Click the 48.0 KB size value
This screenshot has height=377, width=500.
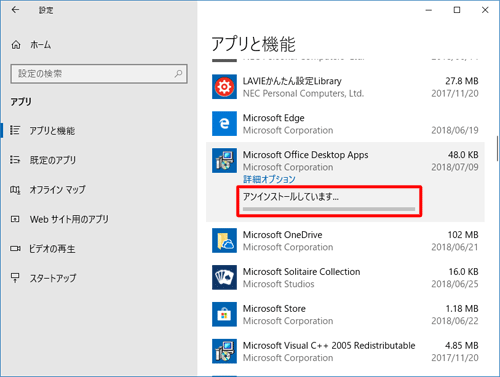(463, 155)
